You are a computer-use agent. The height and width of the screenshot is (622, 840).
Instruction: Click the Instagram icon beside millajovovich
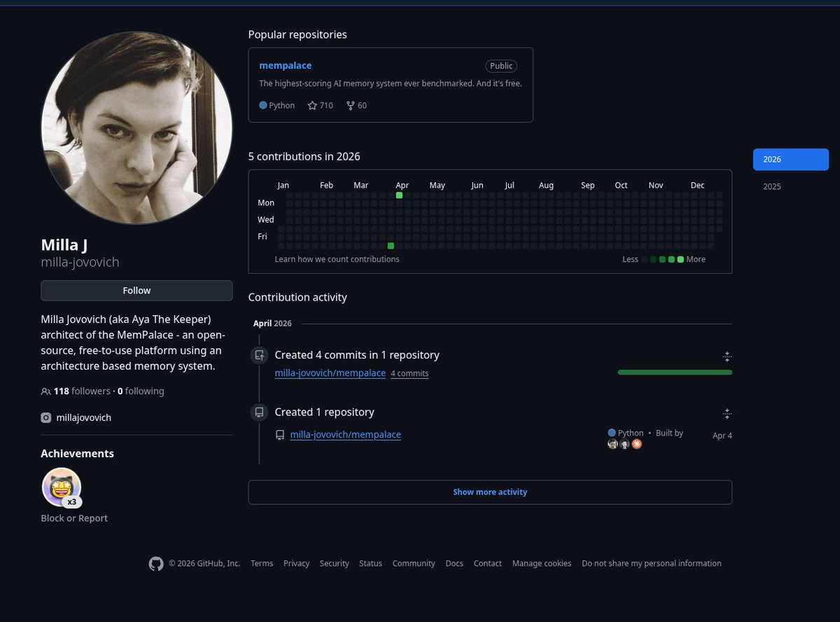coord(46,417)
